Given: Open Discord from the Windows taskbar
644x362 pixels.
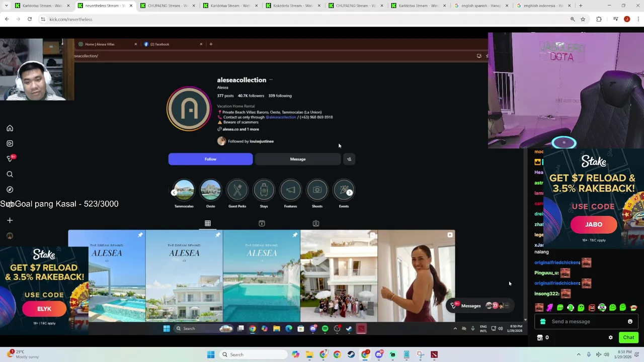Looking at the screenshot, I should click(379, 354).
